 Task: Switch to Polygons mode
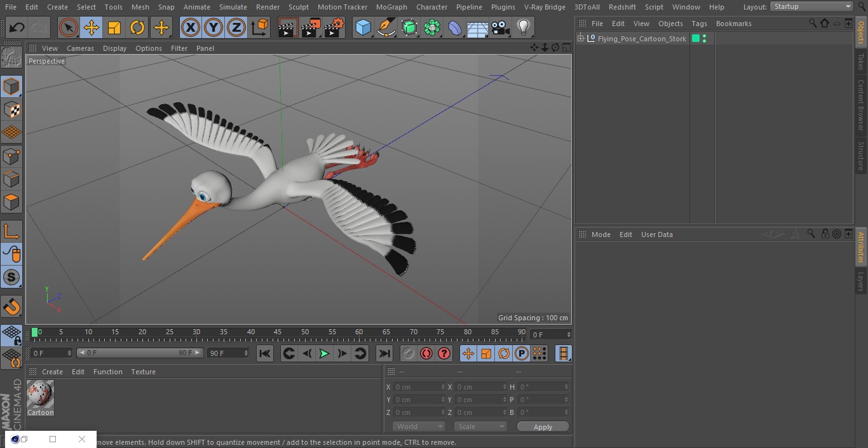(11, 202)
